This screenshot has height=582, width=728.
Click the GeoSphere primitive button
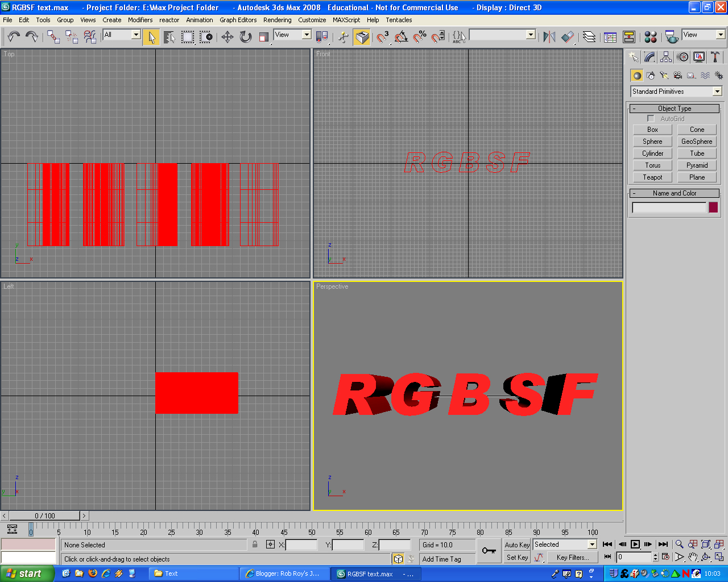pos(697,142)
